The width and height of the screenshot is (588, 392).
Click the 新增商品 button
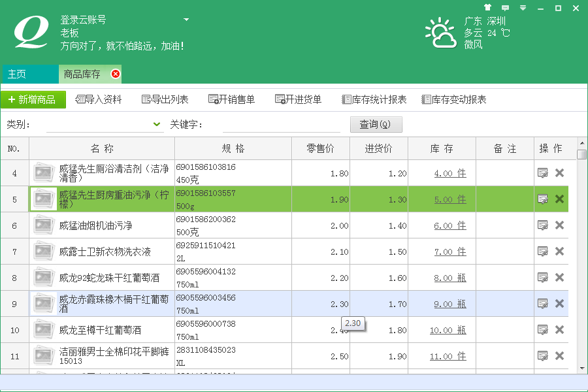click(33, 99)
